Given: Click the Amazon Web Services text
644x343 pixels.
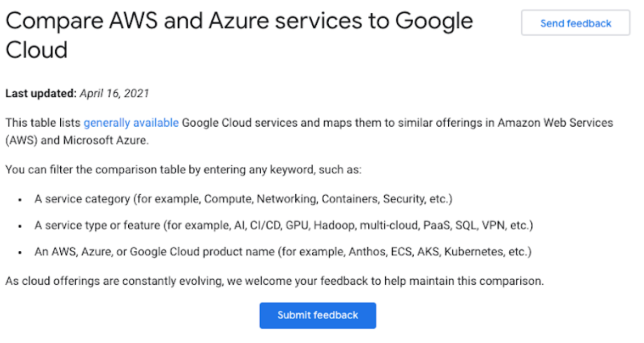Looking at the screenshot, I should (x=555, y=123).
